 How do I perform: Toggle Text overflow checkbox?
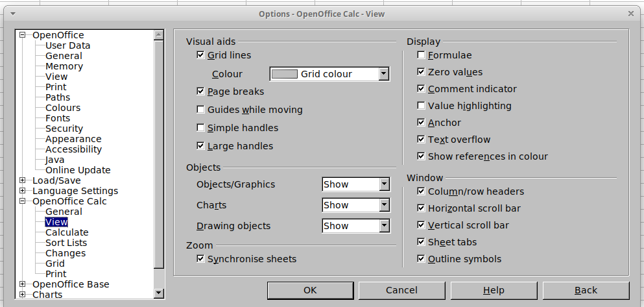click(421, 140)
